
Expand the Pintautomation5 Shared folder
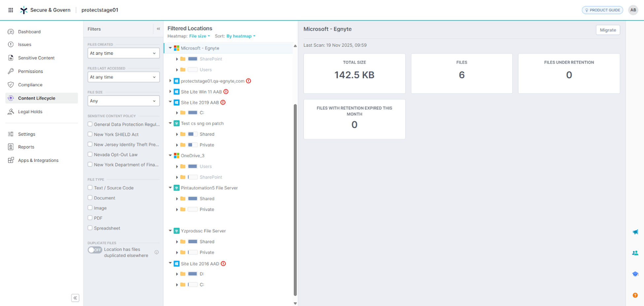coord(177,199)
